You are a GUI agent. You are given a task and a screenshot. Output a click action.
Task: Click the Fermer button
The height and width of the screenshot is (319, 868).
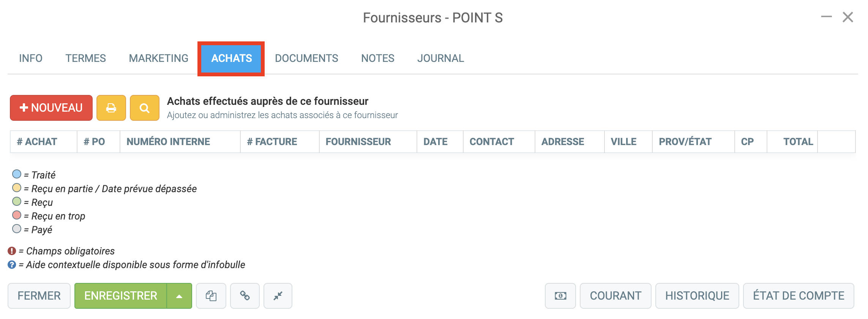pos(39,295)
